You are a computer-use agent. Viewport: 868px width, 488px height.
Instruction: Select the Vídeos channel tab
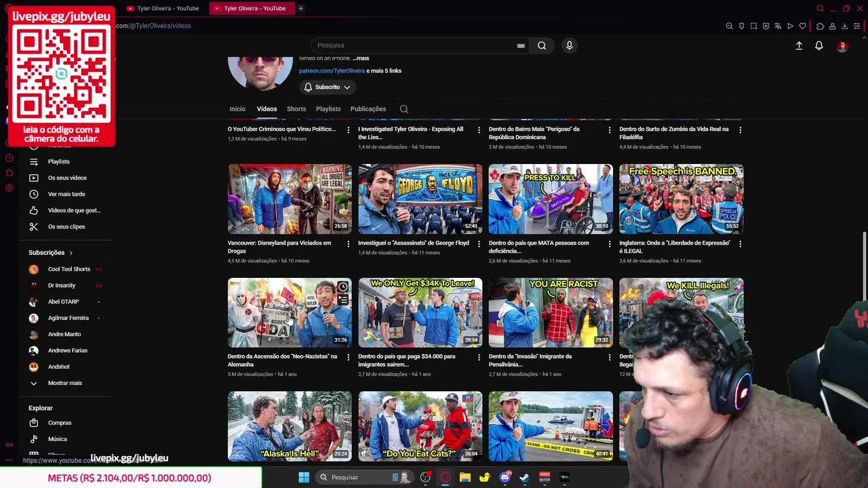[267, 109]
